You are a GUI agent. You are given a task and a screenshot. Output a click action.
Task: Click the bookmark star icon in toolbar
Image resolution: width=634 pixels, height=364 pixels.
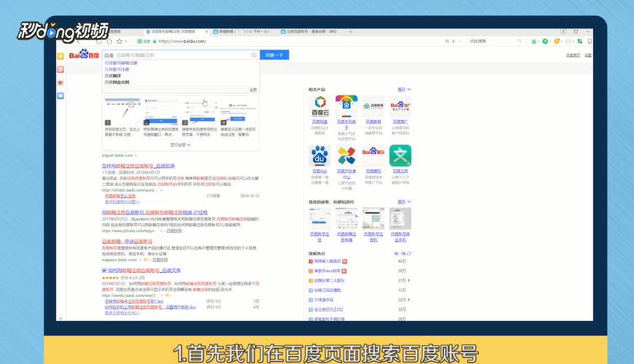(119, 42)
